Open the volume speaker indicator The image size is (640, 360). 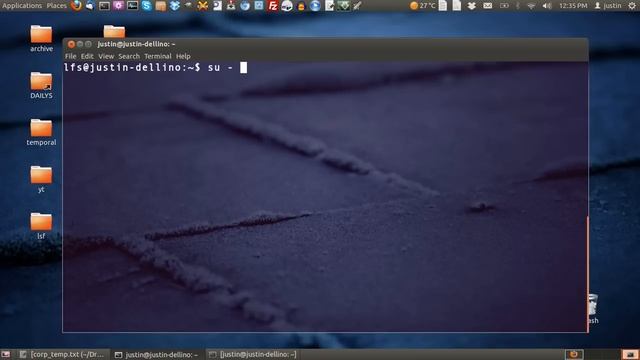[547, 6]
